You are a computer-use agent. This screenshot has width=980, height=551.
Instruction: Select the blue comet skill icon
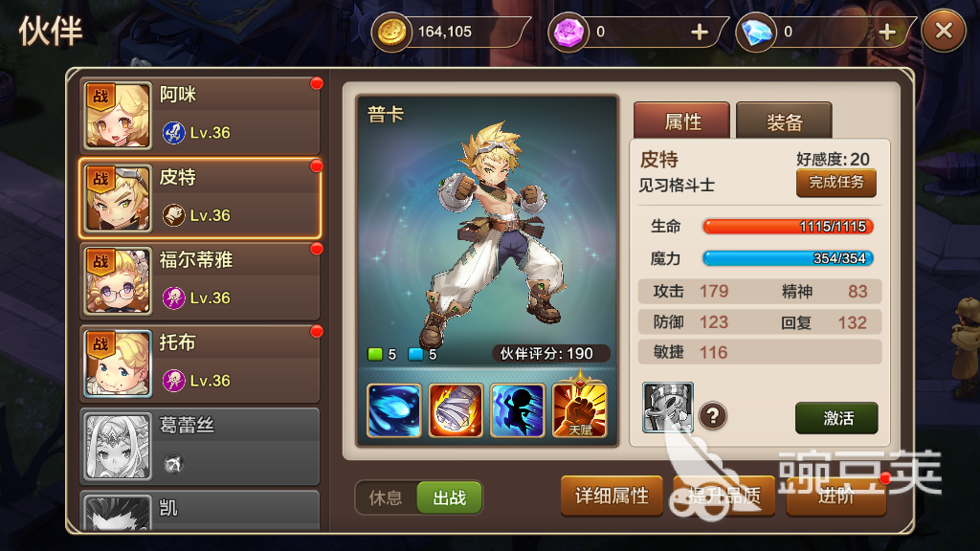point(393,410)
